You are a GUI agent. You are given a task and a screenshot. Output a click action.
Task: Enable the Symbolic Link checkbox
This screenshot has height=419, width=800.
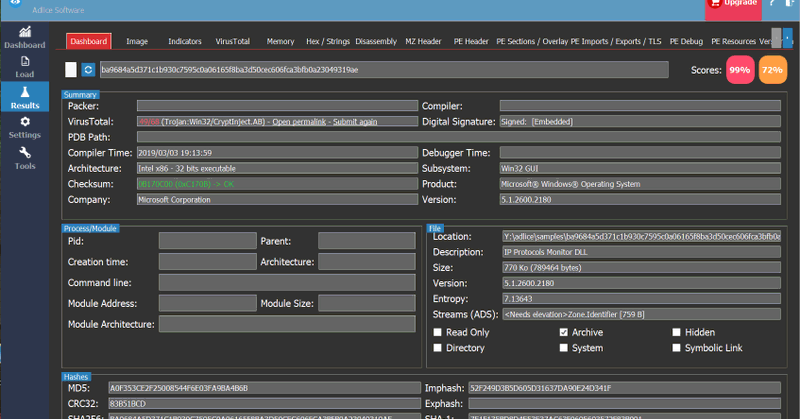tap(677, 348)
